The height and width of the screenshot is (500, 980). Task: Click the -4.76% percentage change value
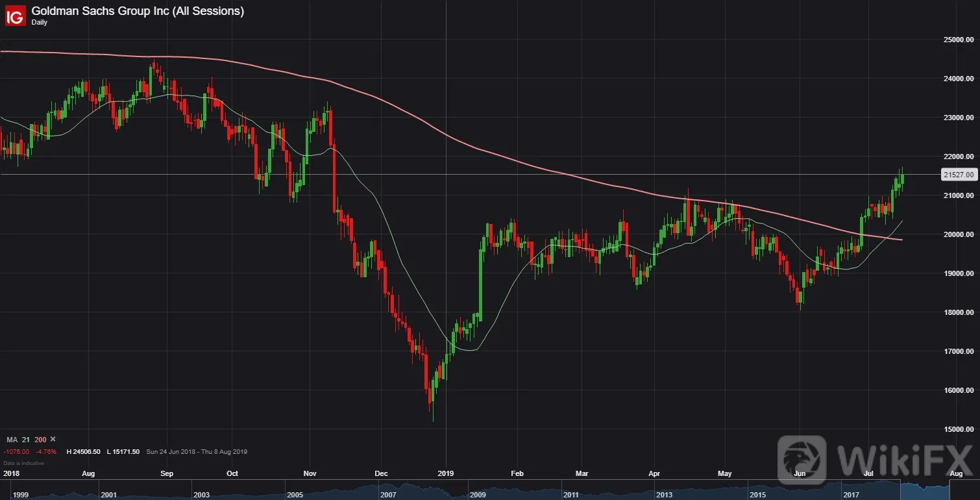click(x=46, y=451)
